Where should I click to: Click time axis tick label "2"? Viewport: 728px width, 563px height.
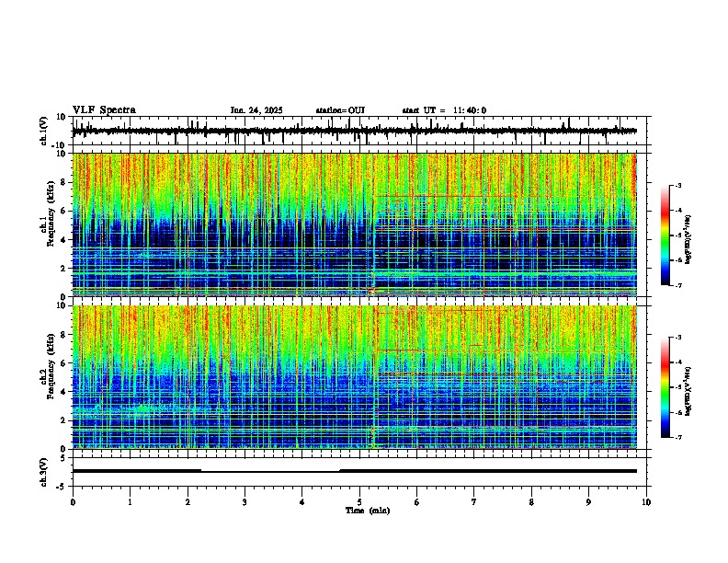click(188, 502)
